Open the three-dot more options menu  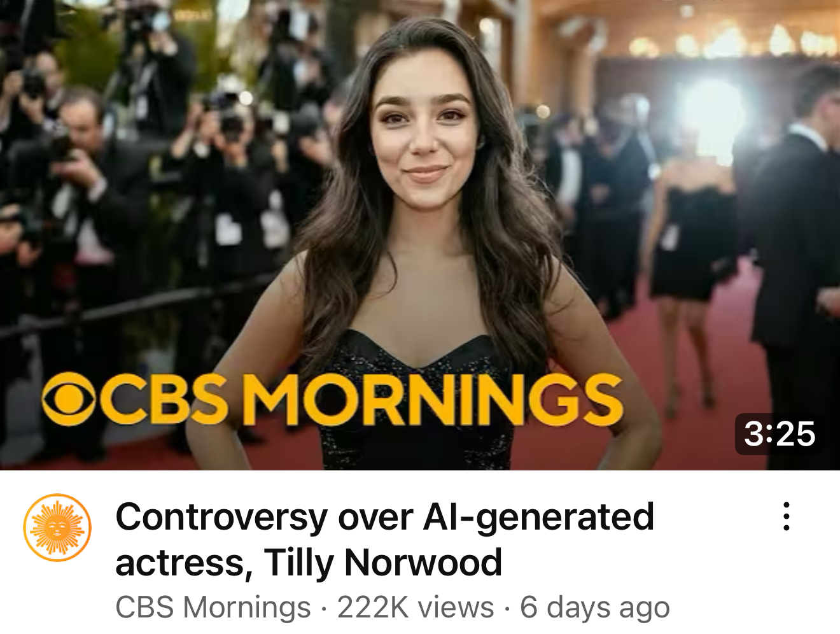click(787, 516)
